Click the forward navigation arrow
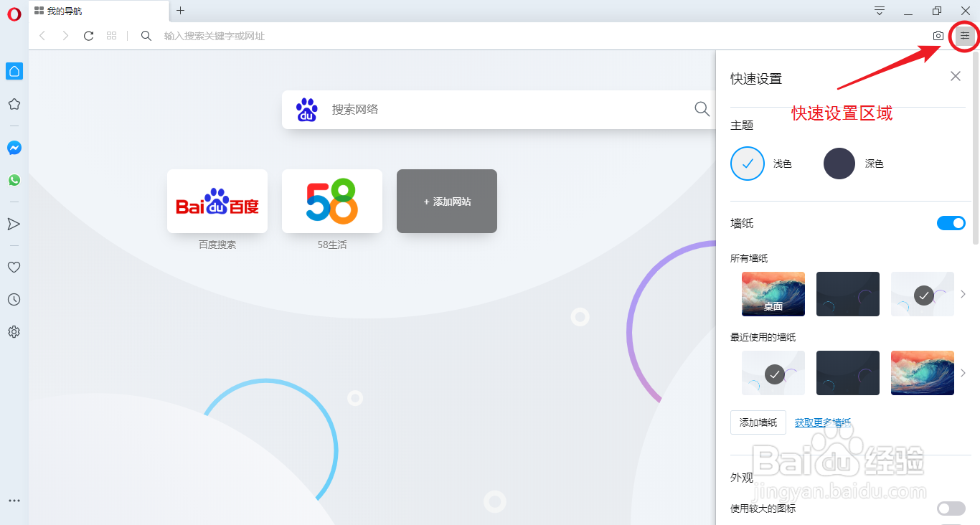The height and width of the screenshot is (525, 980). click(65, 36)
